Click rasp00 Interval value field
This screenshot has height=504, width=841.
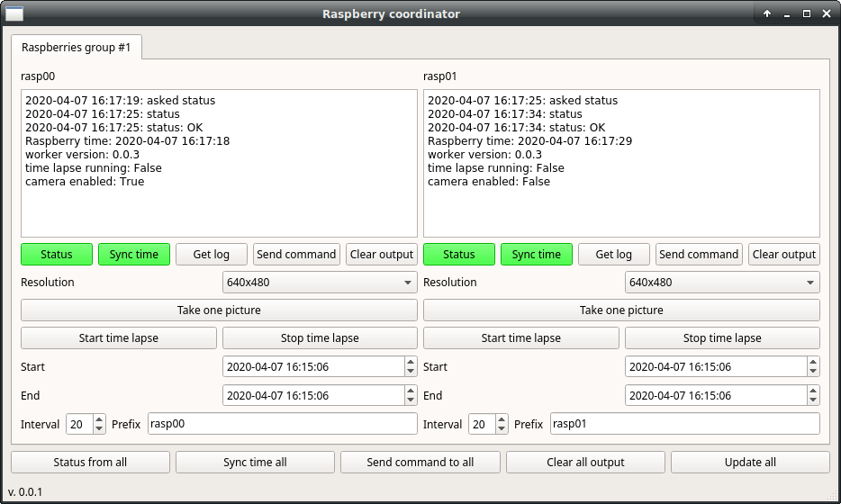click(79, 424)
